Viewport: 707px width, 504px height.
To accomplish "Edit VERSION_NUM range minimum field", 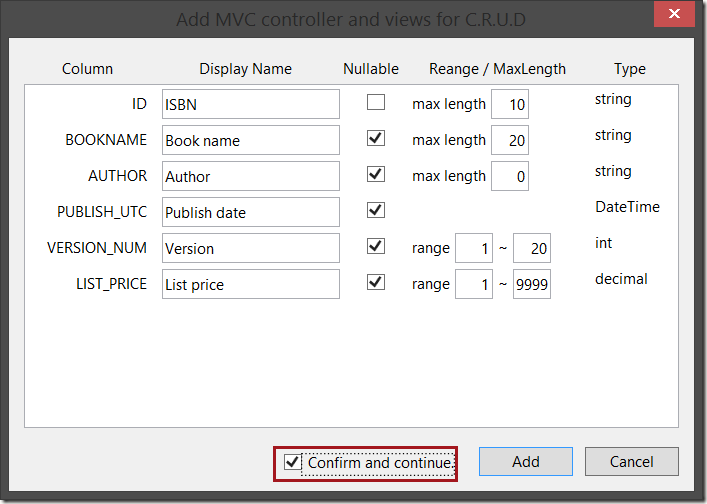I will click(x=474, y=248).
